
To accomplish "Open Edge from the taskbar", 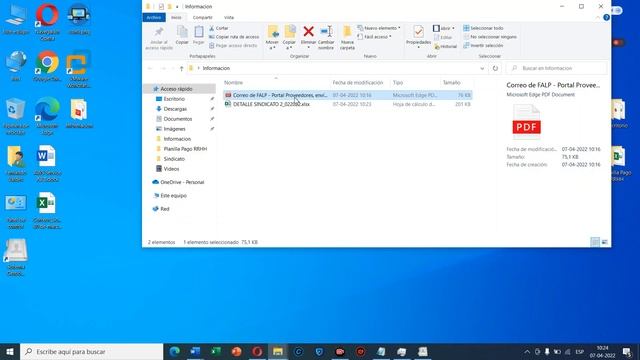I will [x=175, y=351].
